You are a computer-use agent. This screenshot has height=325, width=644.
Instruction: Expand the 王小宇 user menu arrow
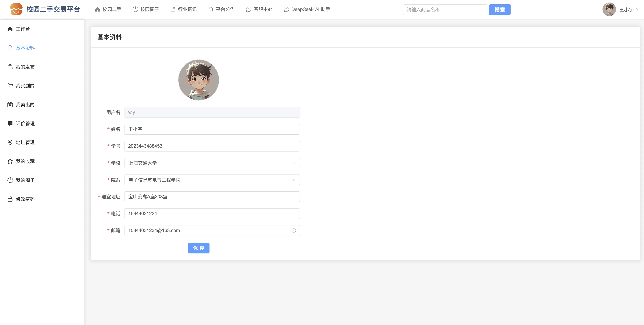[637, 9]
